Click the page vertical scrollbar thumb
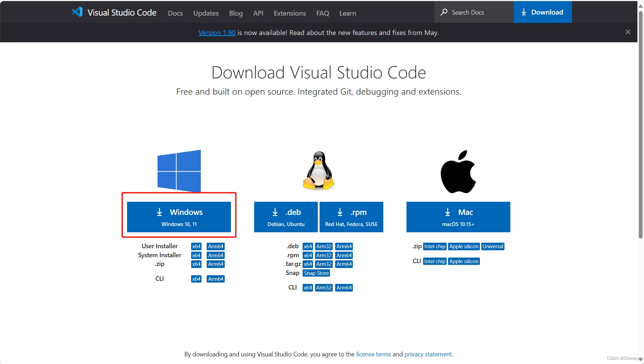644x364 pixels. pos(641,125)
